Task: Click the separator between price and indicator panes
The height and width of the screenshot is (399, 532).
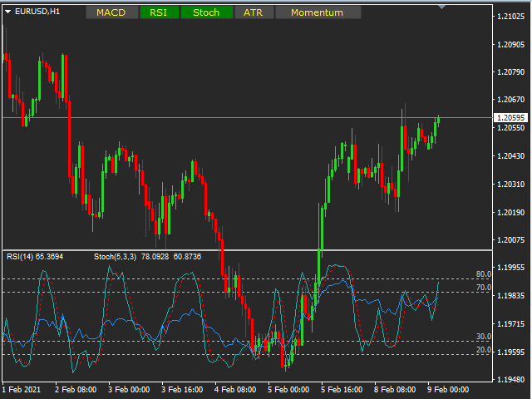Action: click(x=247, y=250)
